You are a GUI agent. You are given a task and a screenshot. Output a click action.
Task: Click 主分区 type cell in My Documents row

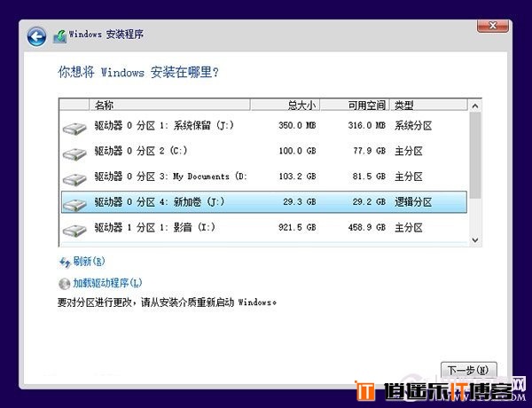point(409,177)
